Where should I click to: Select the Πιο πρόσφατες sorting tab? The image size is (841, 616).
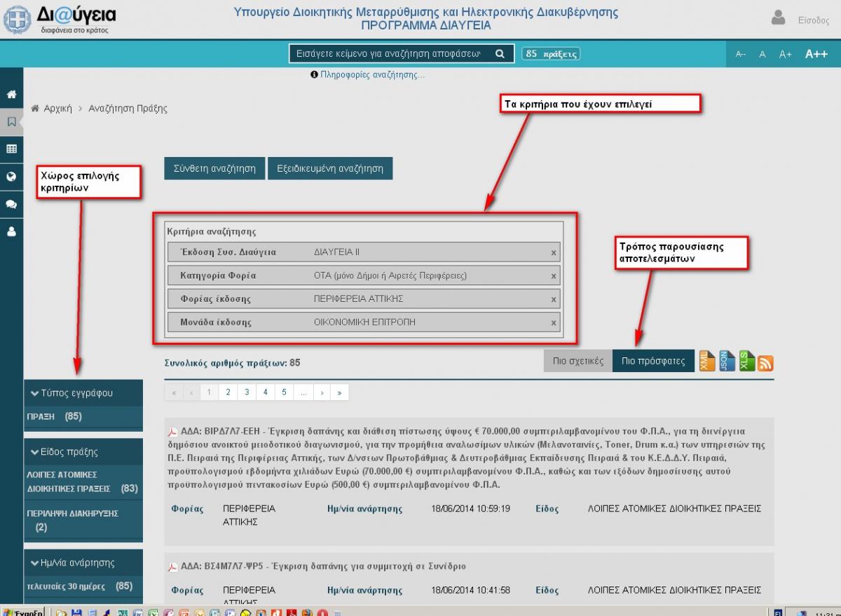(653, 361)
